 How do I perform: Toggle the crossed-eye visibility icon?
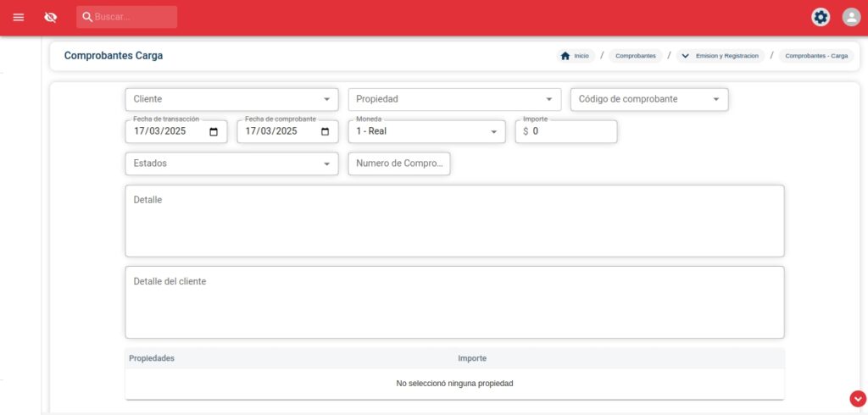coord(51,17)
